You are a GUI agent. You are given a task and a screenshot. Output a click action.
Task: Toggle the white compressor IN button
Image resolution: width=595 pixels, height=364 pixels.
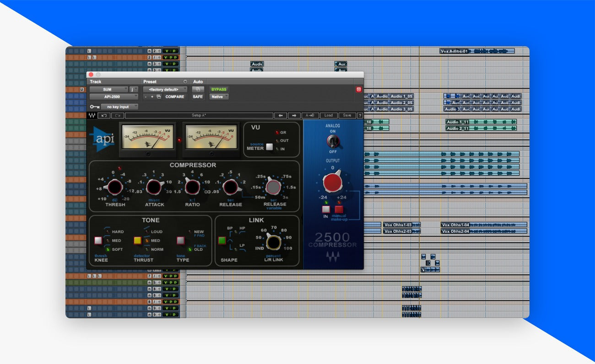click(326, 209)
